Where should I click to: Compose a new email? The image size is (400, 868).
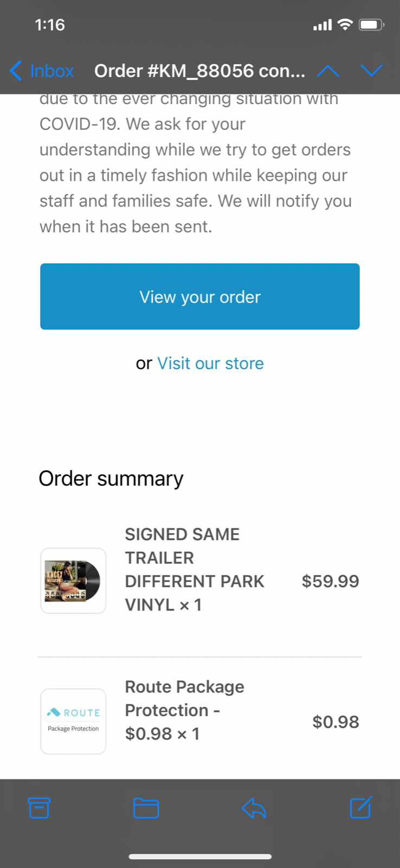click(x=362, y=808)
